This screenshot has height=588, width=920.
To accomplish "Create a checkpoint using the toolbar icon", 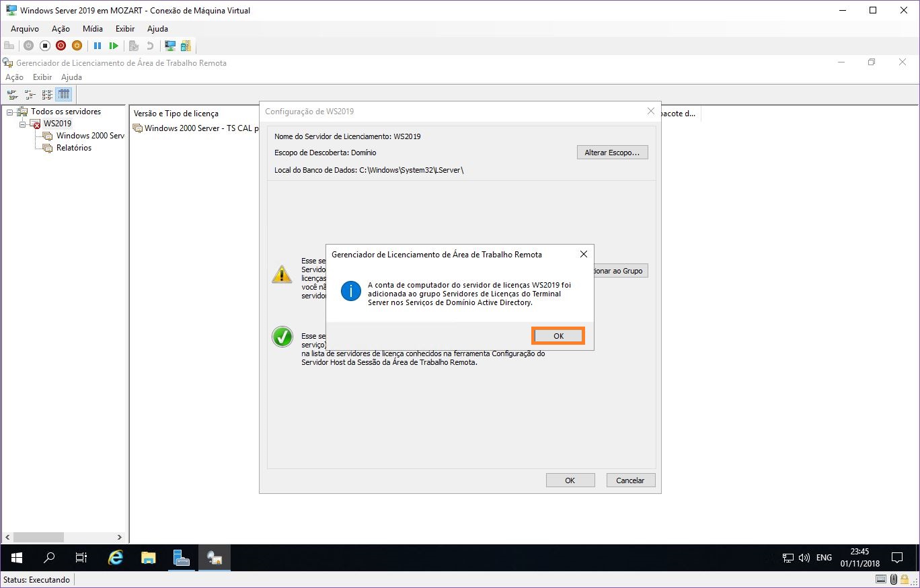I will pos(134,46).
